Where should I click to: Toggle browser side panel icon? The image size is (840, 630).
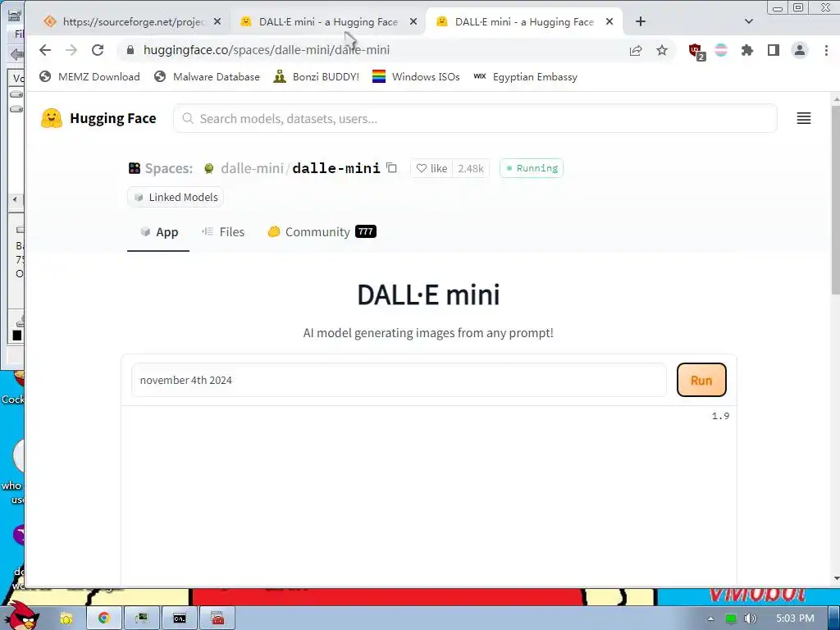pyautogui.click(x=773, y=50)
